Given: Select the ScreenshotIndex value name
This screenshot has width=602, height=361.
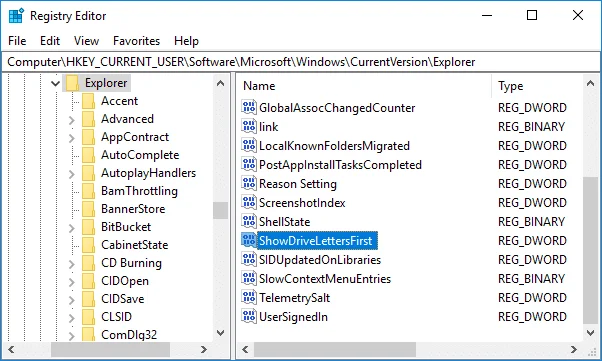Looking at the screenshot, I should (x=302, y=203).
